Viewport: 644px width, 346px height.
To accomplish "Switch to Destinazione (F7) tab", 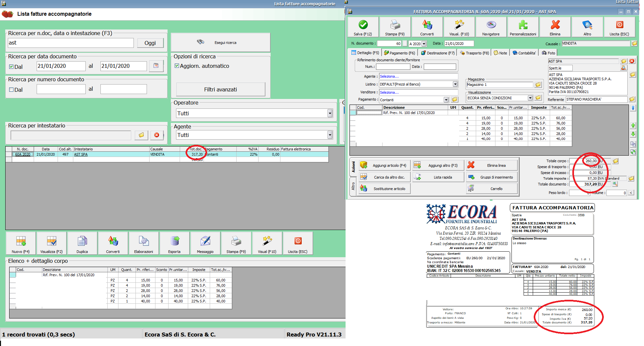I will pyautogui.click(x=438, y=53).
